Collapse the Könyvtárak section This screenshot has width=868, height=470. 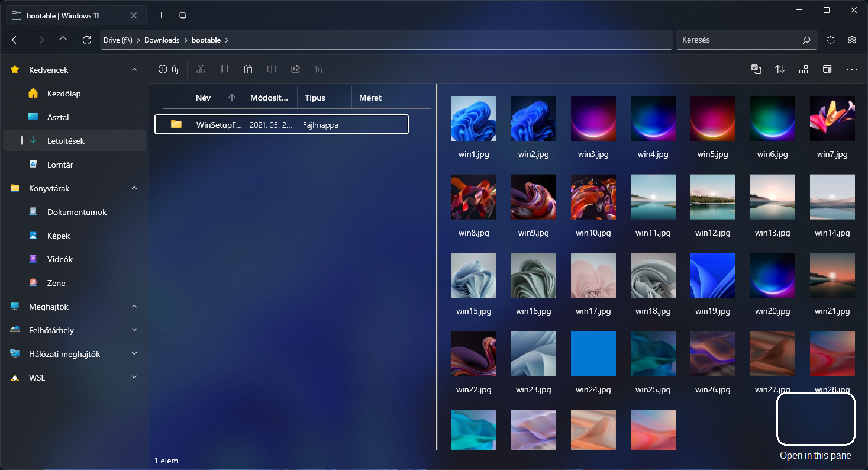[134, 188]
